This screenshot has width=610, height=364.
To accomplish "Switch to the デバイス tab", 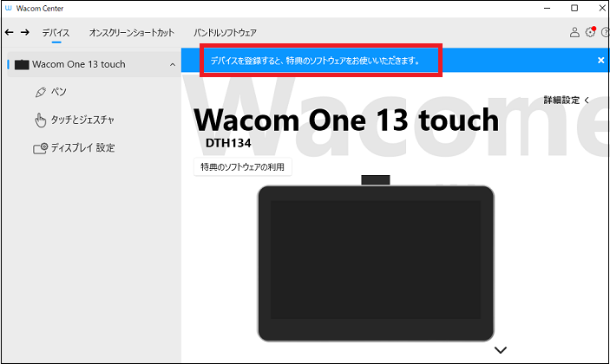I will pyautogui.click(x=56, y=33).
